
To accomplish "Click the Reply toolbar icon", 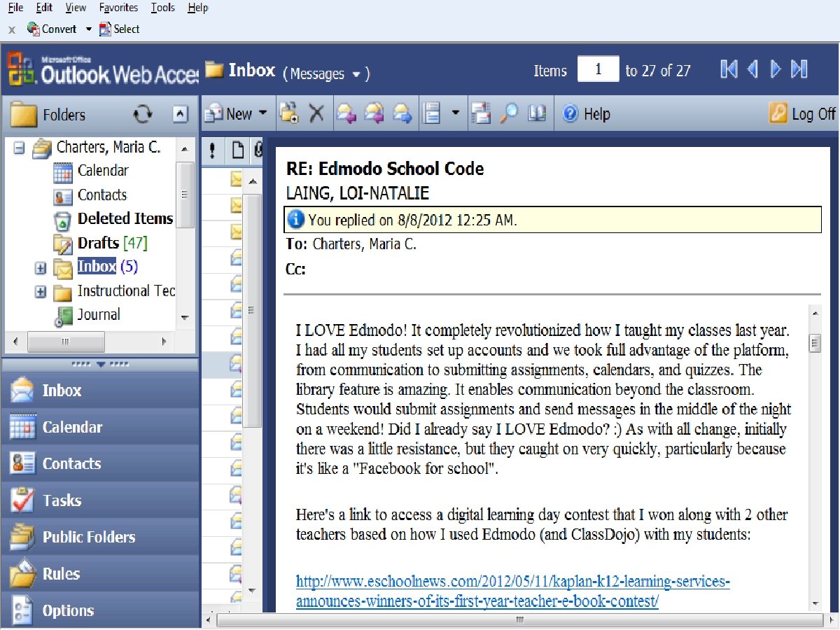I will click(x=346, y=113).
